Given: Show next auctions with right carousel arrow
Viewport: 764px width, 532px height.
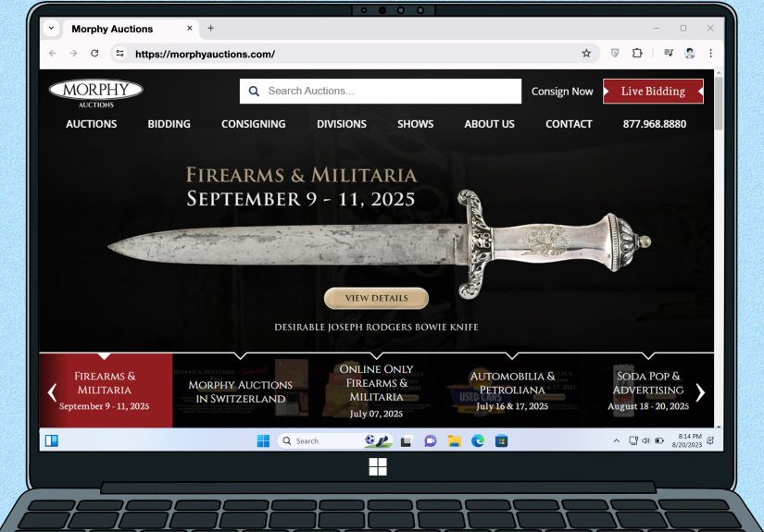Looking at the screenshot, I should (700, 392).
